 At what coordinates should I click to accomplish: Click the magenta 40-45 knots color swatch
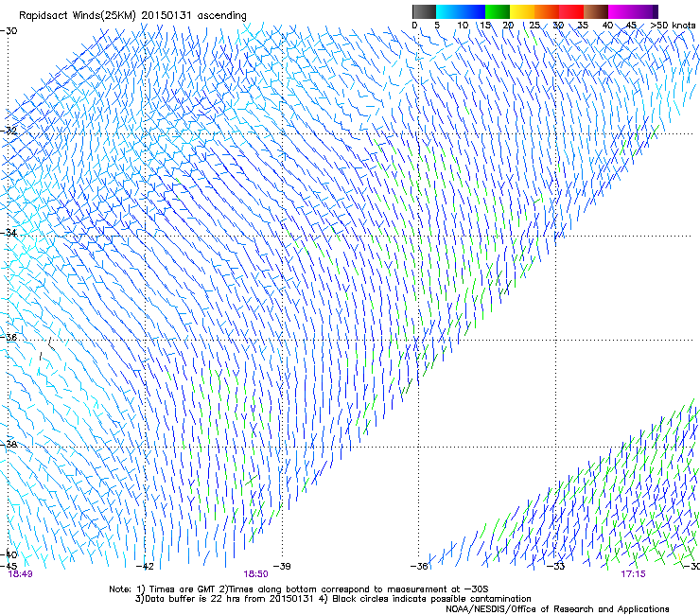pos(621,11)
